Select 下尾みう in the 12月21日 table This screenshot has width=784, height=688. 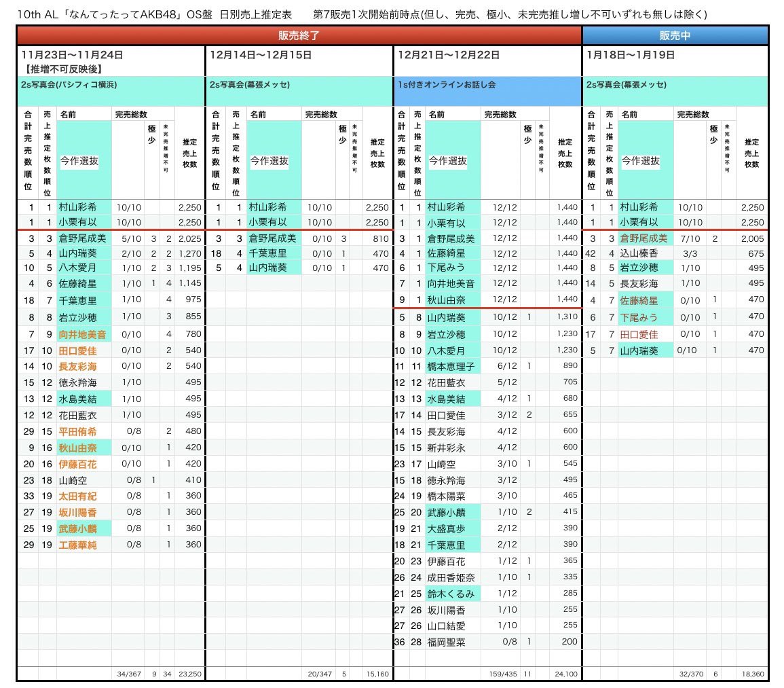tap(446, 268)
